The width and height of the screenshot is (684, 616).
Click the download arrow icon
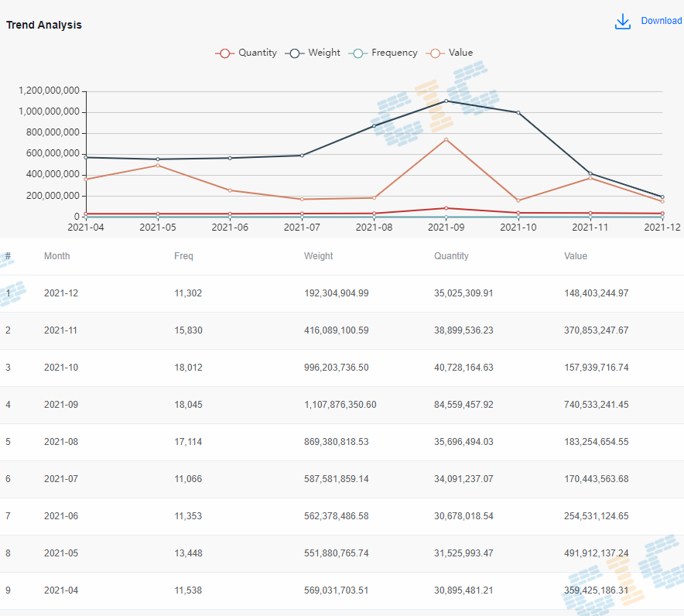(x=623, y=22)
